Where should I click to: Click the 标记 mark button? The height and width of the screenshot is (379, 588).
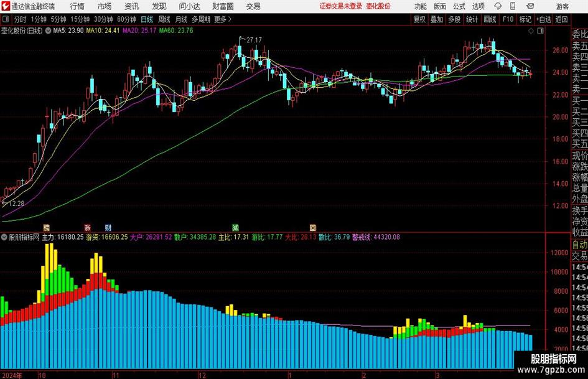525,19
